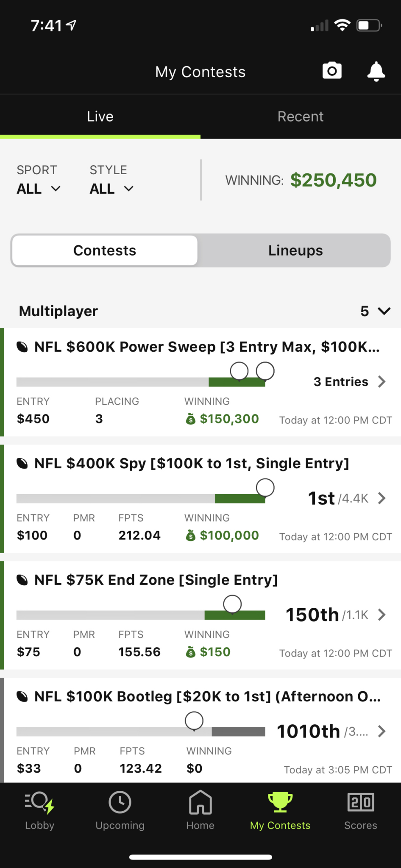Select the Live tab

click(100, 117)
